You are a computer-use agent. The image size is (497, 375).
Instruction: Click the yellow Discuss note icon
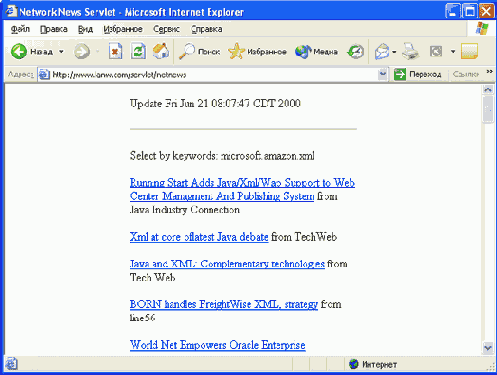(x=469, y=51)
